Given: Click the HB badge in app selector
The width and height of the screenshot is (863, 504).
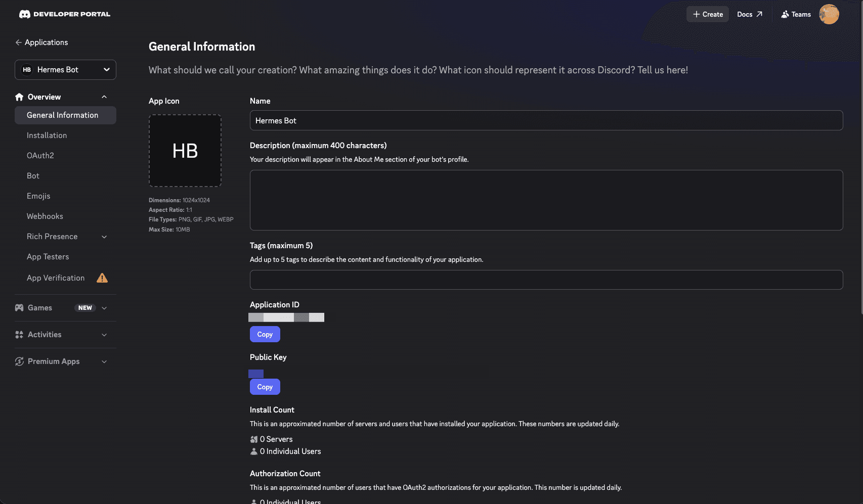Looking at the screenshot, I should (27, 70).
